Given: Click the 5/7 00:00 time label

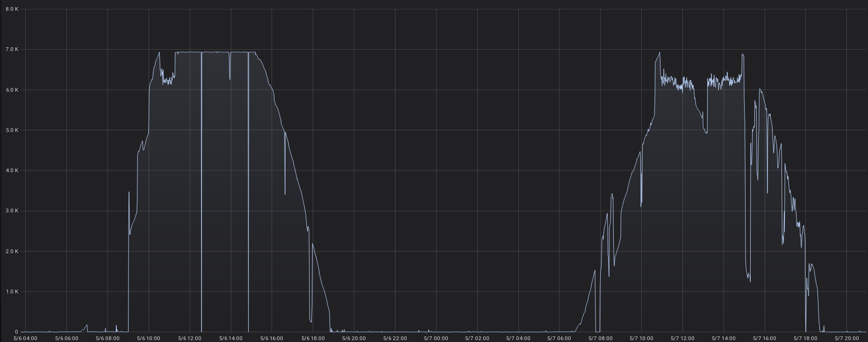Looking at the screenshot, I should 436,338.
